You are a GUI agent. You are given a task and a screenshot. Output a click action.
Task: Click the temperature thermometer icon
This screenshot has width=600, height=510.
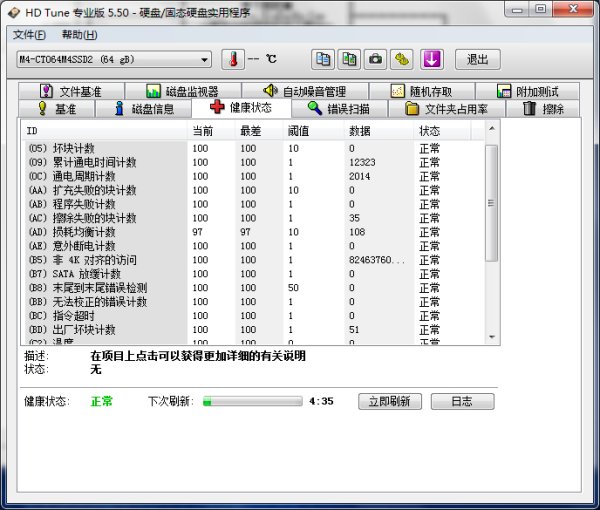[233, 59]
